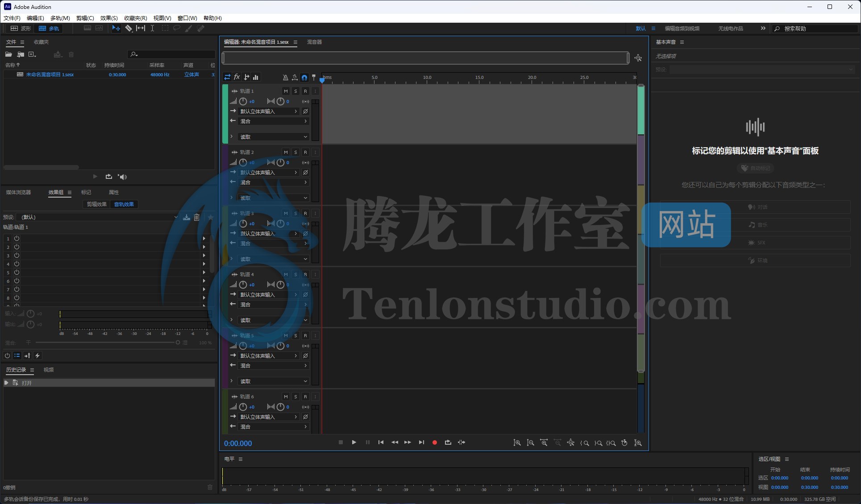Expand more workspaces chevron

coord(763,28)
